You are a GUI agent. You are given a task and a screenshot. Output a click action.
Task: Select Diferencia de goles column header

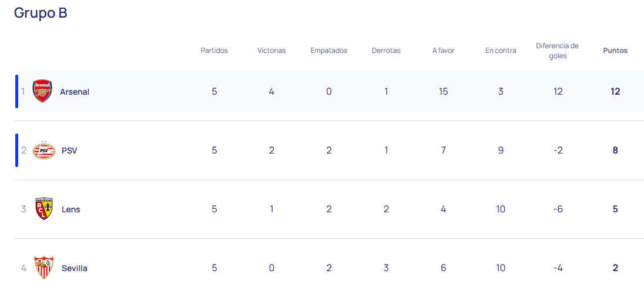point(558,51)
